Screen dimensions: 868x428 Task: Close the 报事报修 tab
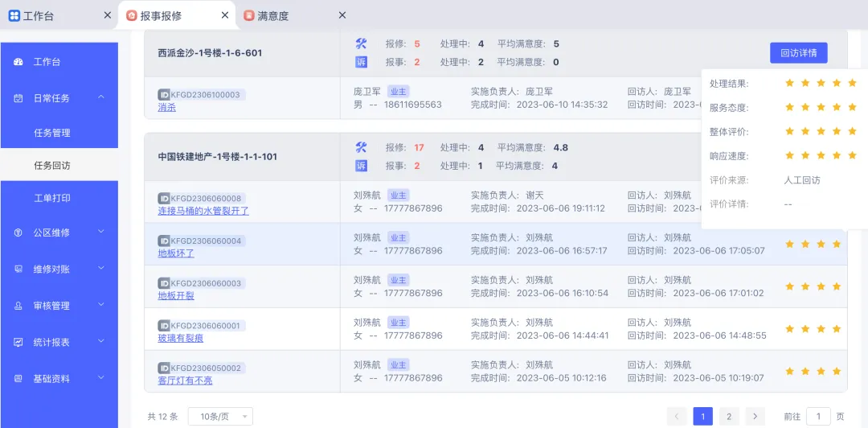226,15
